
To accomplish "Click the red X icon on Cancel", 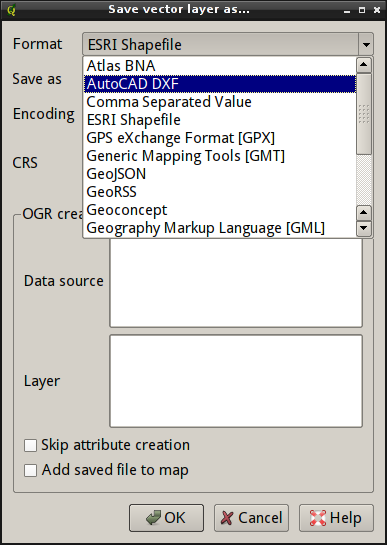I will [x=227, y=518].
